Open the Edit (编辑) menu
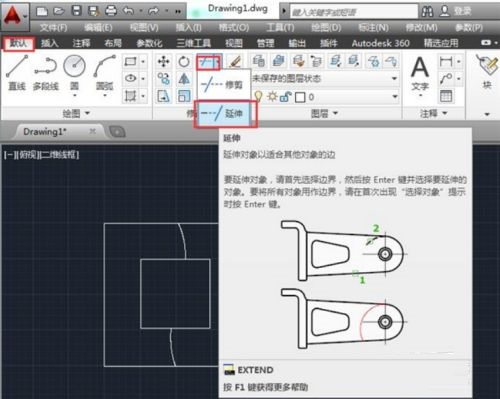 point(98,27)
